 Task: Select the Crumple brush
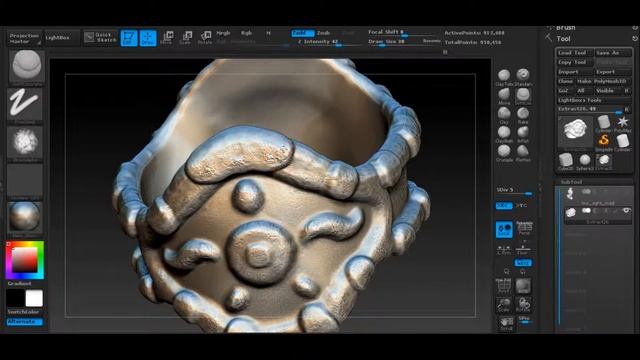(x=504, y=153)
